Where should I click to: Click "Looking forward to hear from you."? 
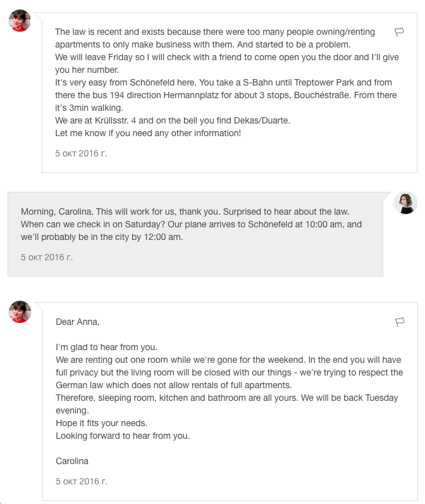(x=123, y=436)
